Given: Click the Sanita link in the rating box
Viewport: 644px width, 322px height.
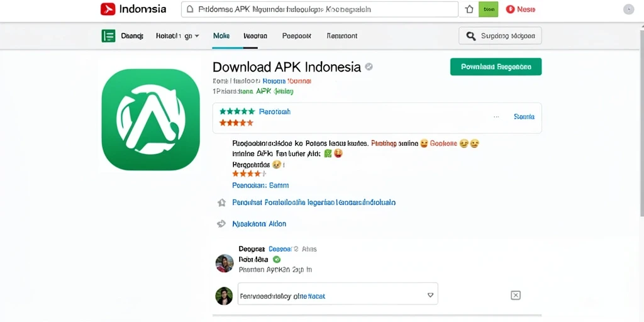Looking at the screenshot, I should coord(524,116).
